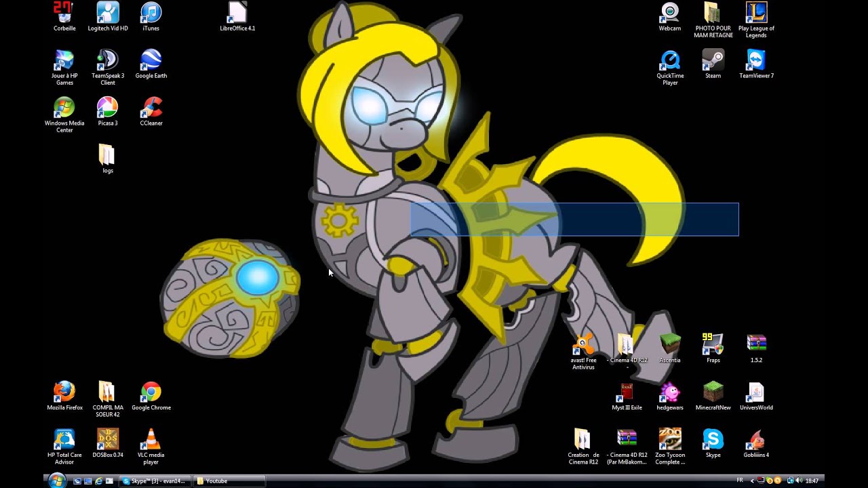Open Google Earth shortcut
This screenshot has width=868, height=488.
point(151,64)
